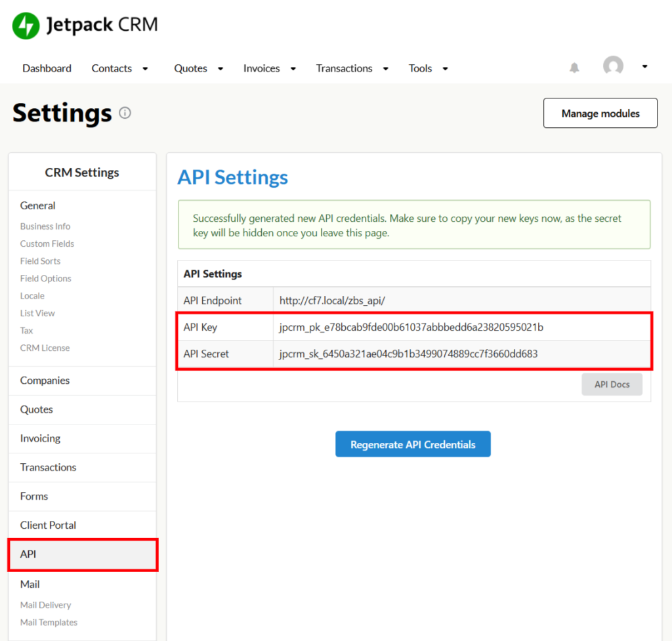Open Field Sorts settings
Image resolution: width=672 pixels, height=641 pixels.
pyautogui.click(x=40, y=261)
